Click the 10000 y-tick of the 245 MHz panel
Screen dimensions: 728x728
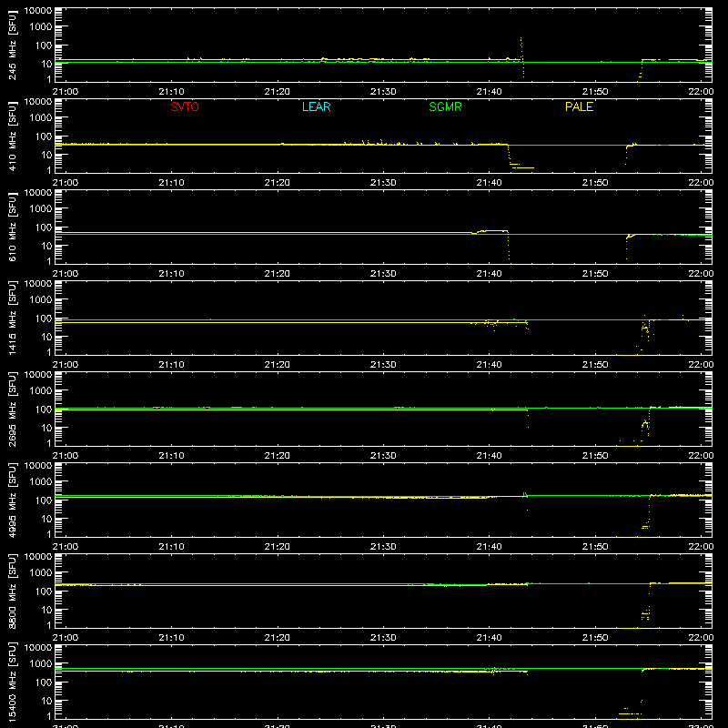[x=38, y=11]
